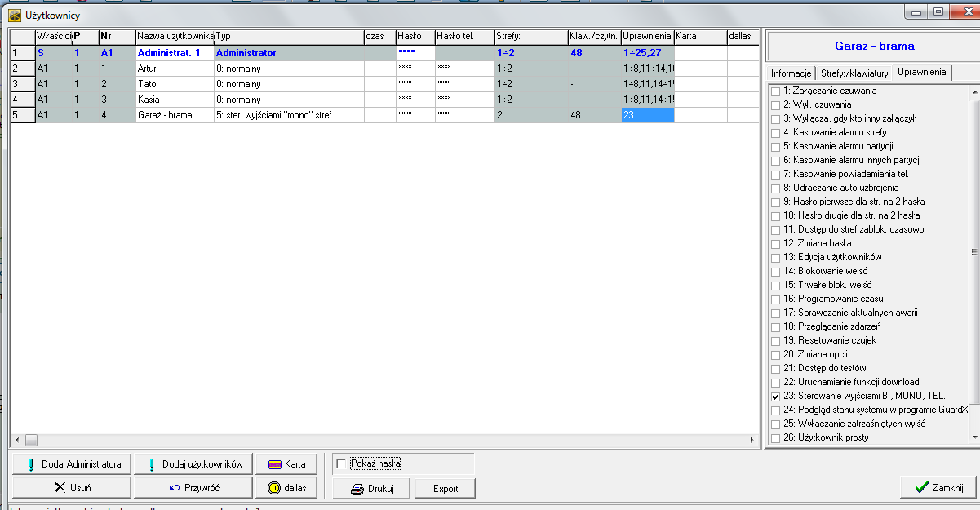Click permissions list scrollbar down arrow
Image resolution: width=980 pixels, height=510 pixels.
coord(973,437)
